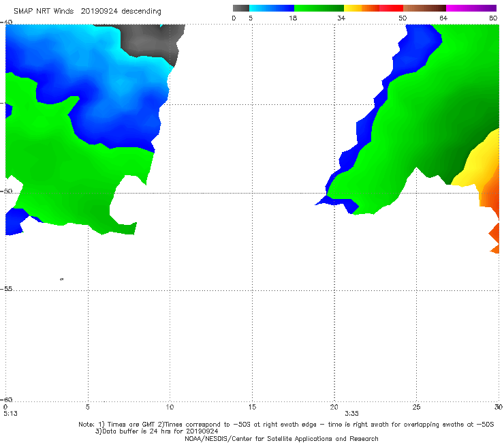
Task: Click the 'Data buffer is 24 hrs' note line
Action: point(157,431)
